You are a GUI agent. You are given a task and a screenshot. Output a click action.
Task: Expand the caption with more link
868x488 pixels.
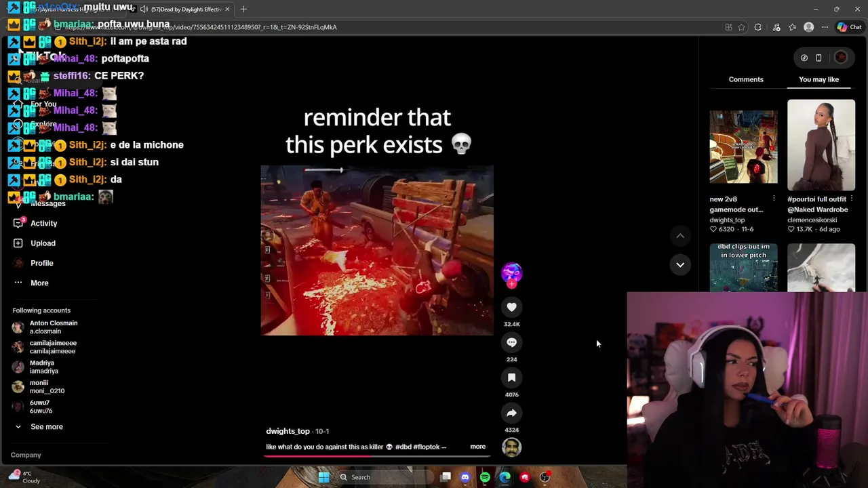477,447
